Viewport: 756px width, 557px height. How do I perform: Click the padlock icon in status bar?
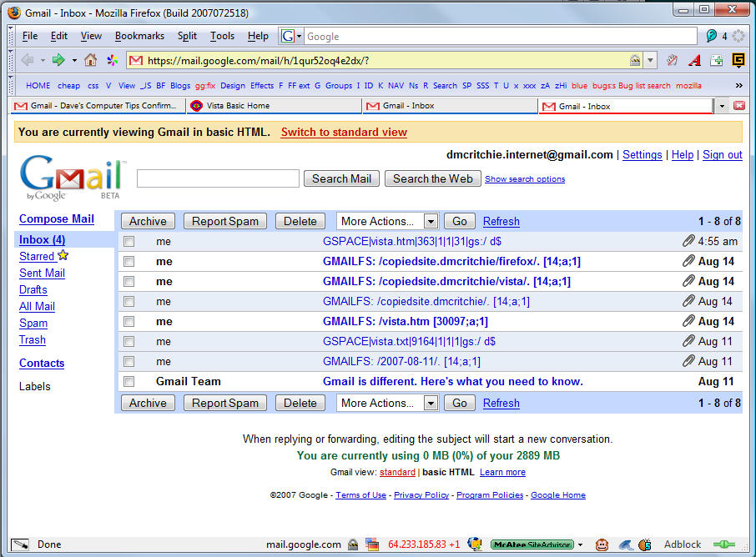coord(353,544)
